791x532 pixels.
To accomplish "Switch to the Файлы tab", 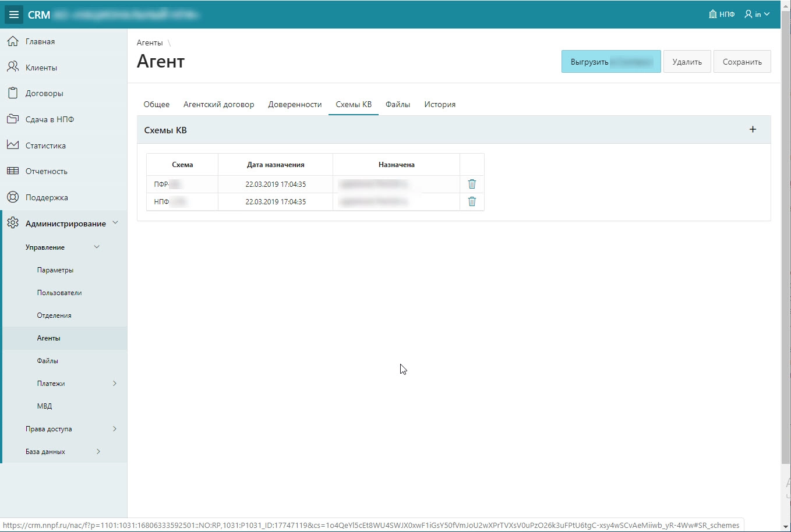I will [398, 104].
